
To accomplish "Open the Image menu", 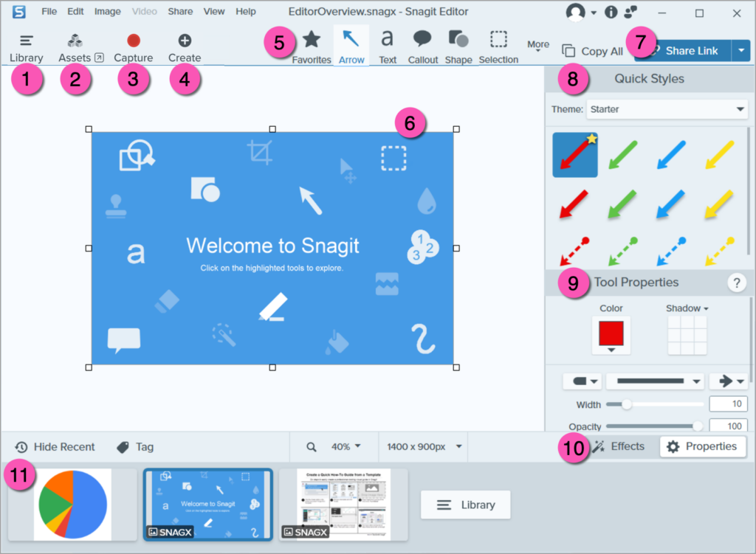I will coord(108,12).
